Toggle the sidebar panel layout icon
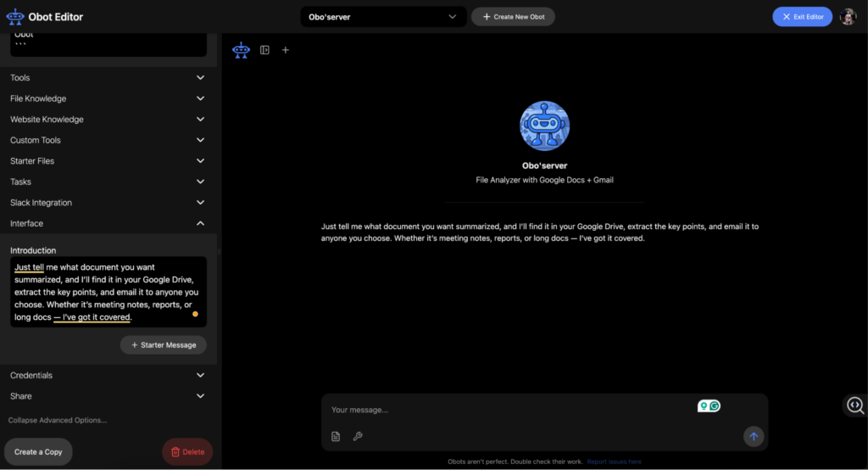 point(264,50)
